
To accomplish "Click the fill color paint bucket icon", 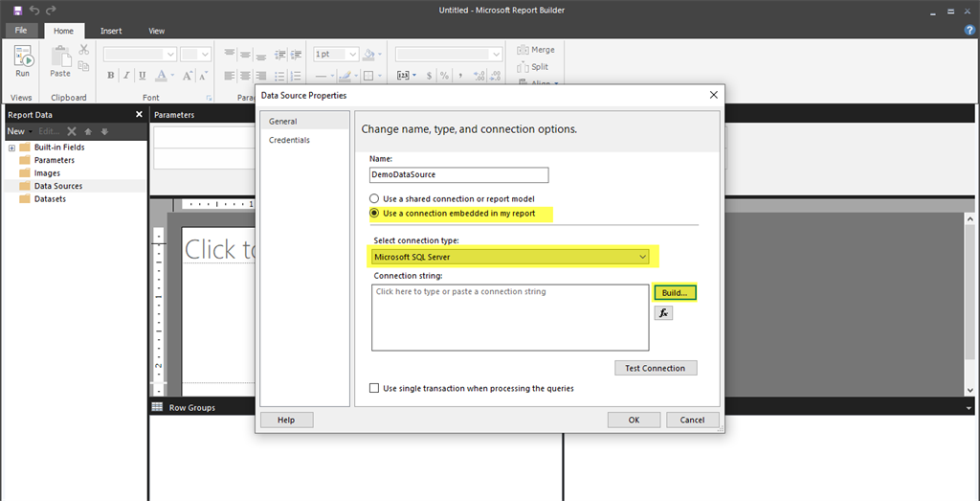I will click(x=369, y=55).
